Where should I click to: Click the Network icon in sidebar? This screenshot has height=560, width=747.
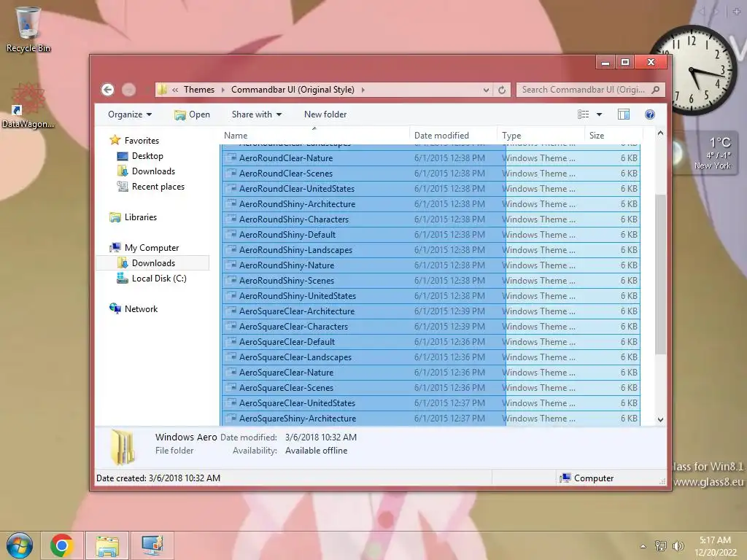(x=115, y=308)
